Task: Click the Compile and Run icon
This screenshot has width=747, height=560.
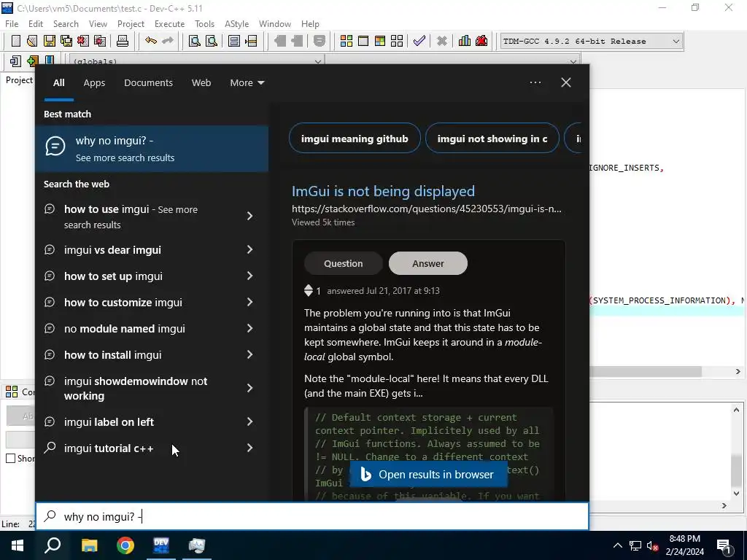Action: point(379,41)
